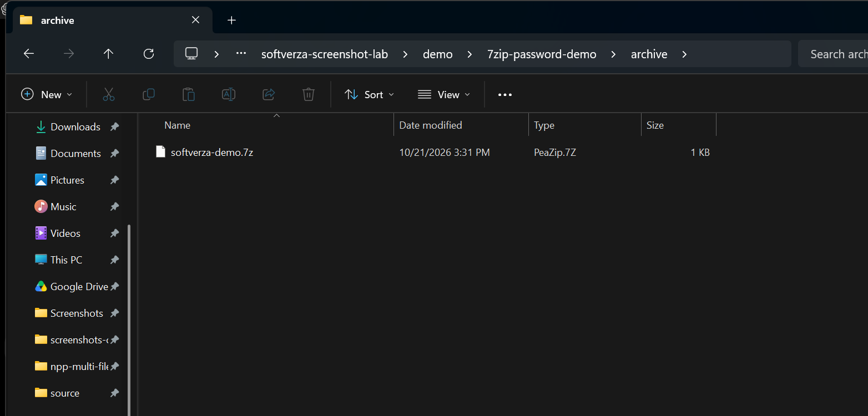This screenshot has height=416, width=868.
Task: Open Videos in the sidebar
Action: pos(65,234)
